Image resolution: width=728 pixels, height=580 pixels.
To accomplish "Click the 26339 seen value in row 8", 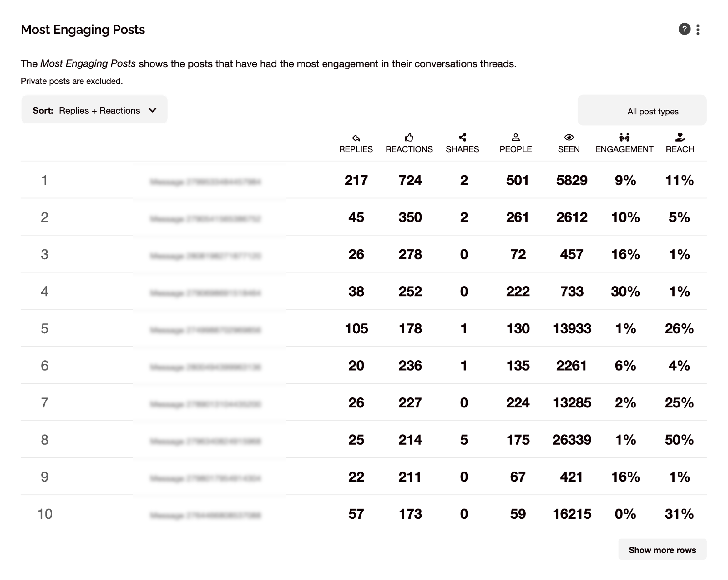I will (x=571, y=440).
